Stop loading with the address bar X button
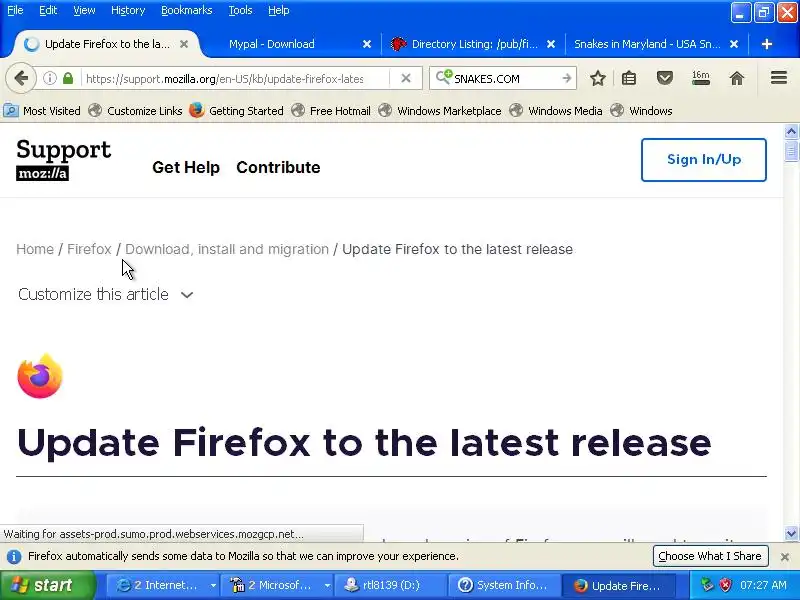Image resolution: width=800 pixels, height=600 pixels. [406, 79]
